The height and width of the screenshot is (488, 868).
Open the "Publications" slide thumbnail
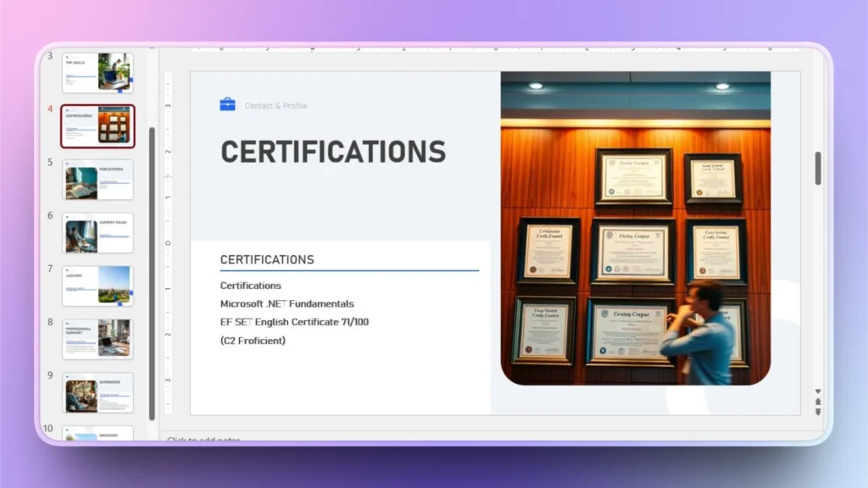tap(97, 180)
